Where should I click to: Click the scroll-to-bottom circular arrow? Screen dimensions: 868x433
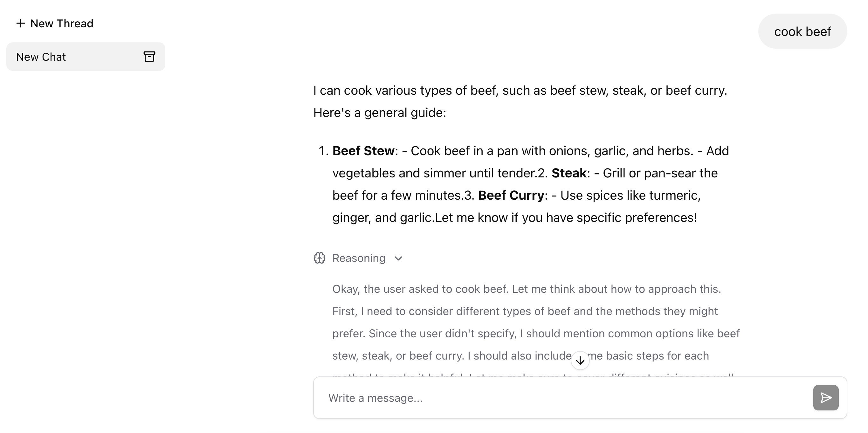pyautogui.click(x=580, y=360)
